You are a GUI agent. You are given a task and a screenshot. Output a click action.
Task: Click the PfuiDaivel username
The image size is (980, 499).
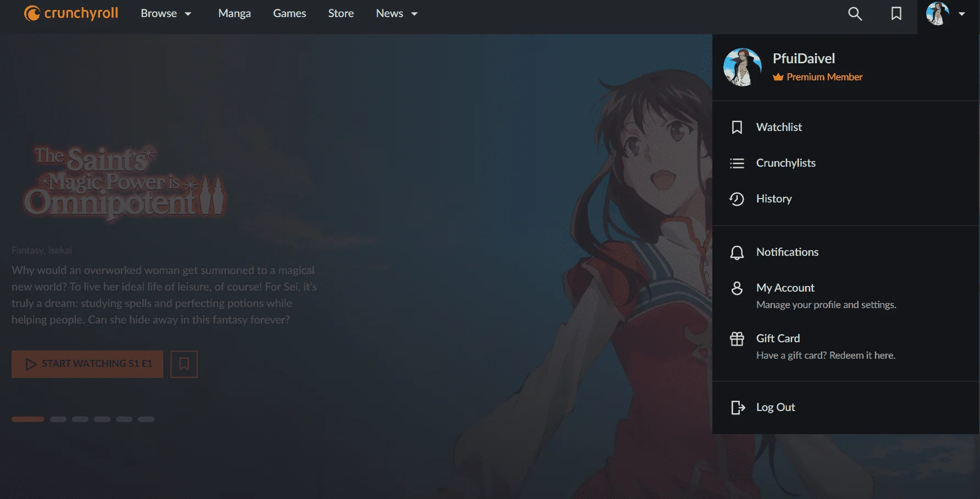(804, 58)
